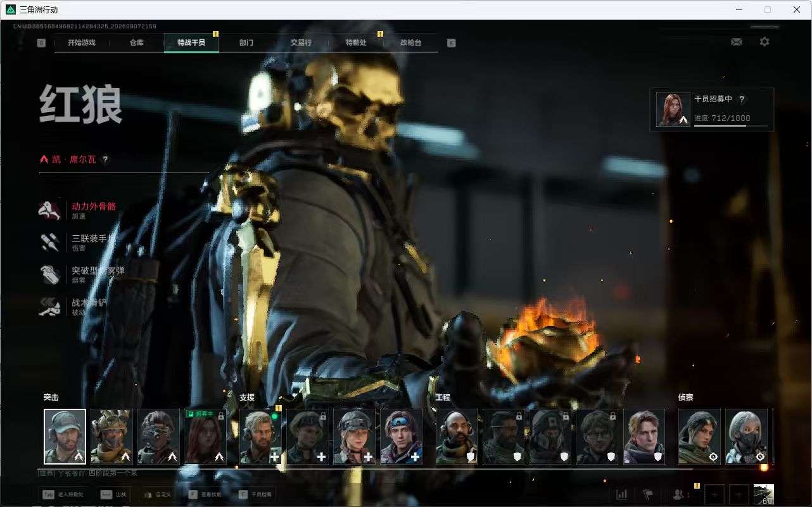Click the flag icon in the bottom bar
Image resolution: width=812 pixels, height=507 pixels.
(x=648, y=494)
